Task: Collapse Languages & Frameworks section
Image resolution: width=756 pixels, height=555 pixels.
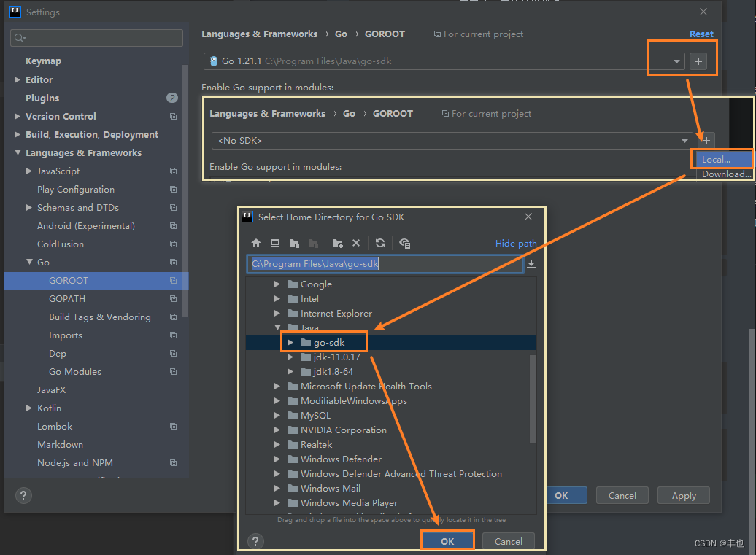Action: point(18,152)
